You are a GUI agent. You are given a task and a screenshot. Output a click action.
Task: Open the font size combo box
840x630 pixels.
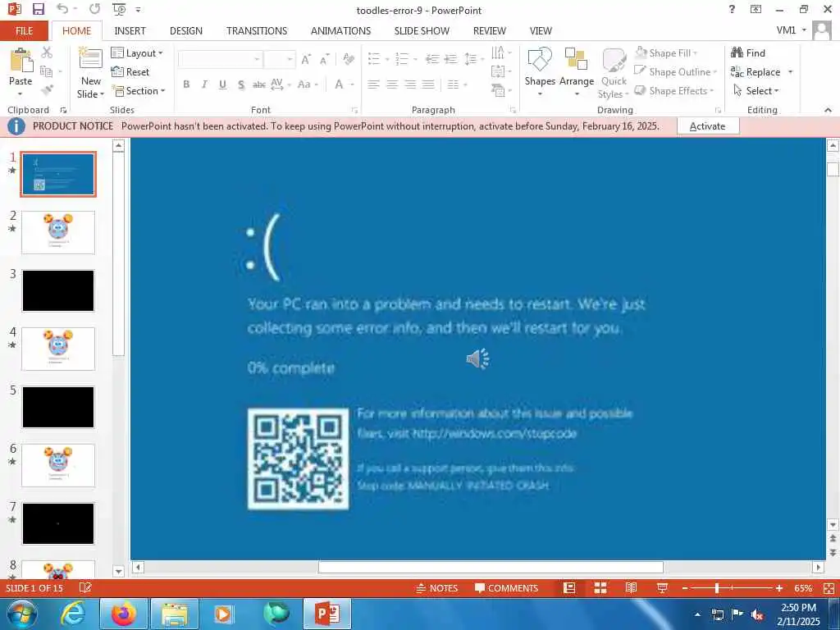coord(280,59)
